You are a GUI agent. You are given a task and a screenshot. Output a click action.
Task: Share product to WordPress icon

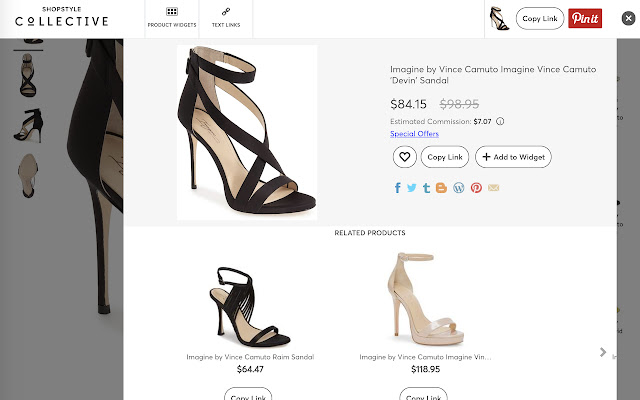459,188
